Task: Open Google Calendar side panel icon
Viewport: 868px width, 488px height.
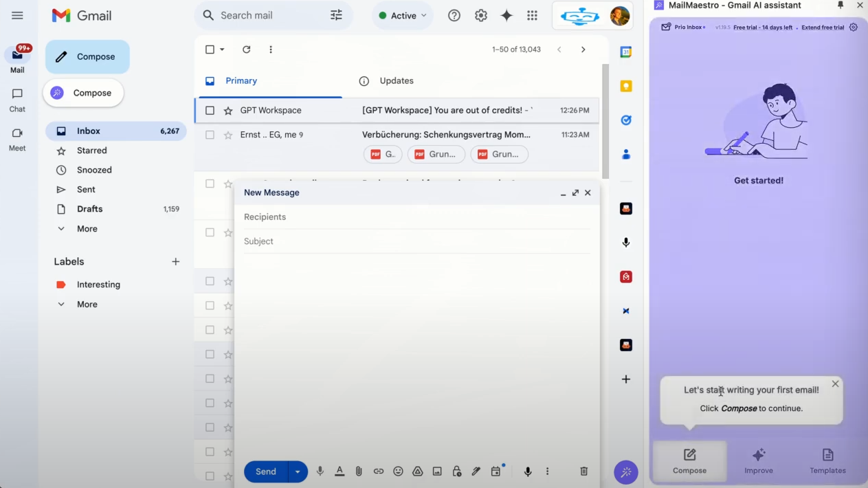Action: click(626, 52)
